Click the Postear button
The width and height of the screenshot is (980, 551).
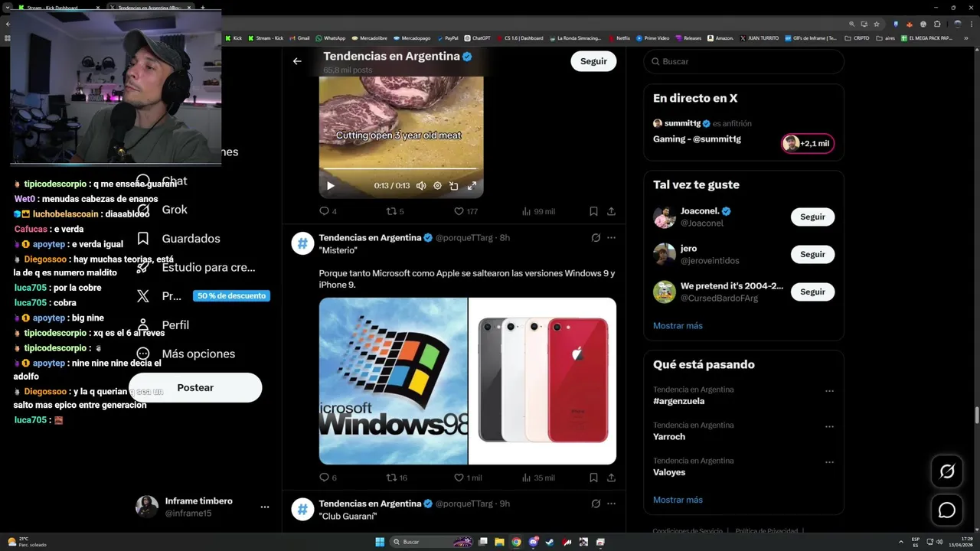[x=195, y=388]
